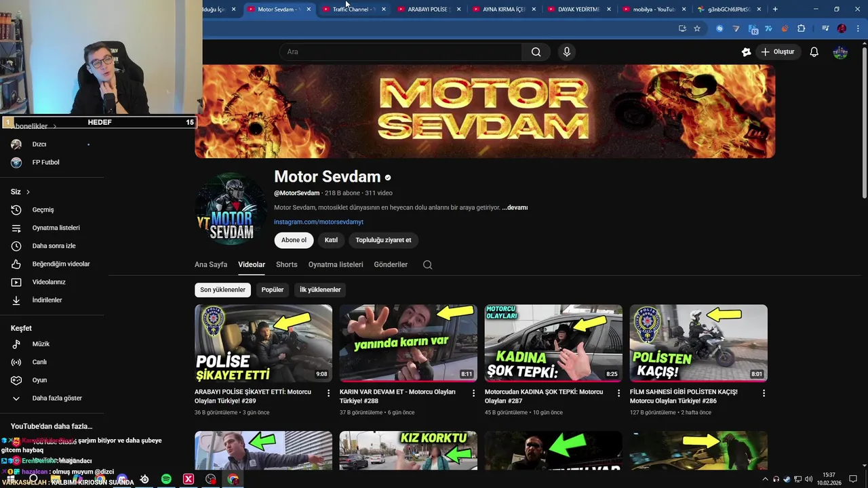Open the SteelSeries icon in the taskbar
The width and height of the screenshot is (868, 488).
144,479
